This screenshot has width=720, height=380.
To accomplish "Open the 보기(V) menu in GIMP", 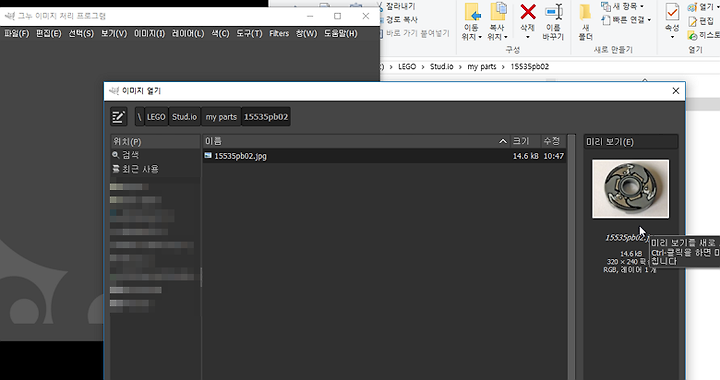I will point(114,34).
